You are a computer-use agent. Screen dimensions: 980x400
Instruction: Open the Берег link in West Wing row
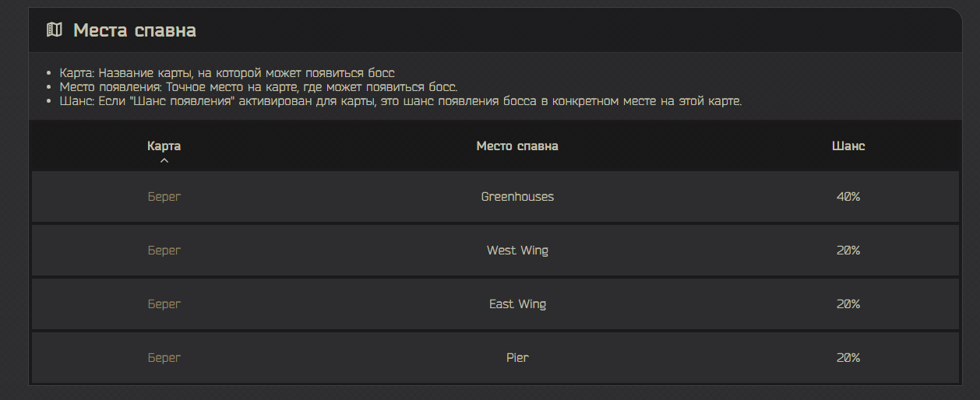(164, 251)
